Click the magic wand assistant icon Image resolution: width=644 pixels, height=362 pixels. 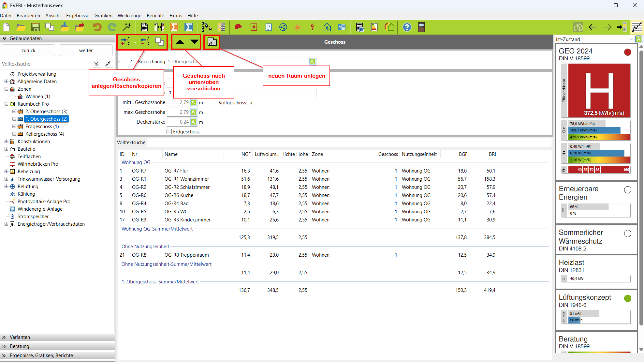pyautogui.click(x=127, y=27)
